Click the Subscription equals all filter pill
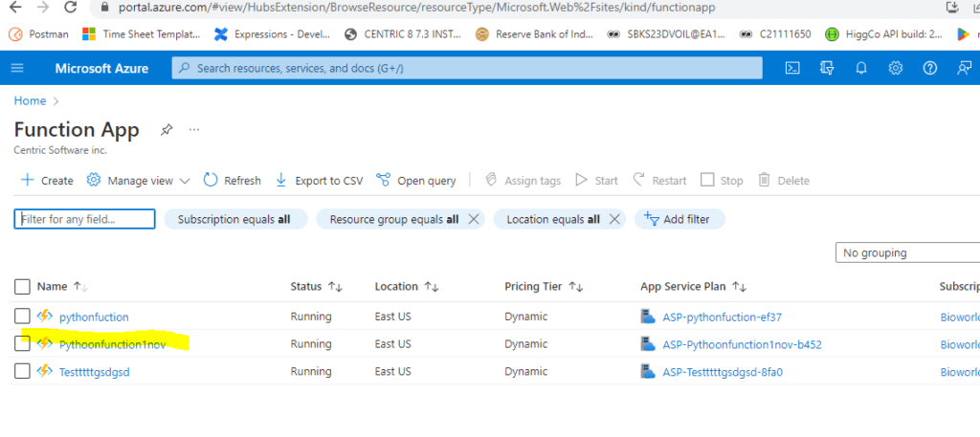The width and height of the screenshot is (980, 437). pyautogui.click(x=235, y=219)
